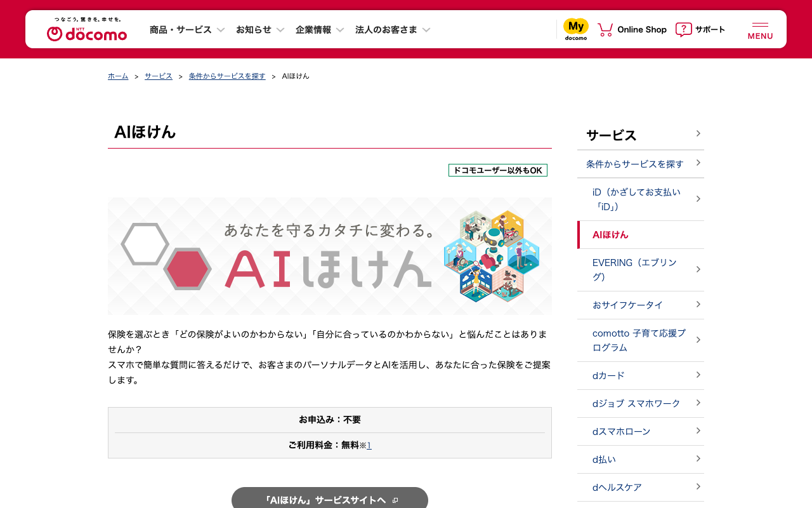
Task: Select dヘルスケア sidebar item
Action: point(641,488)
